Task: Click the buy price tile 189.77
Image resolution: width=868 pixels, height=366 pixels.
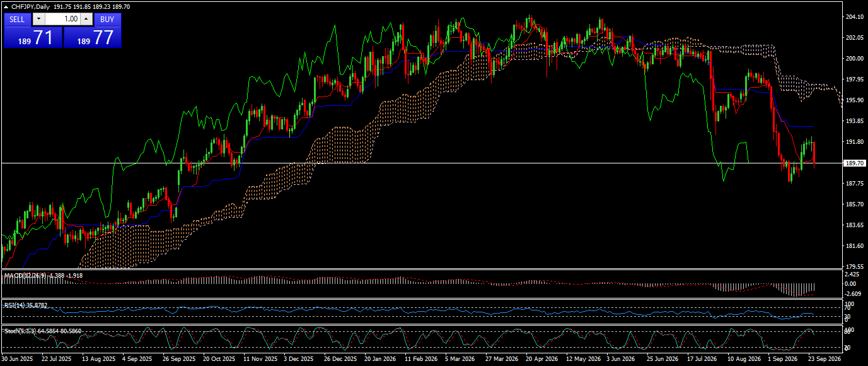Action: (93, 37)
